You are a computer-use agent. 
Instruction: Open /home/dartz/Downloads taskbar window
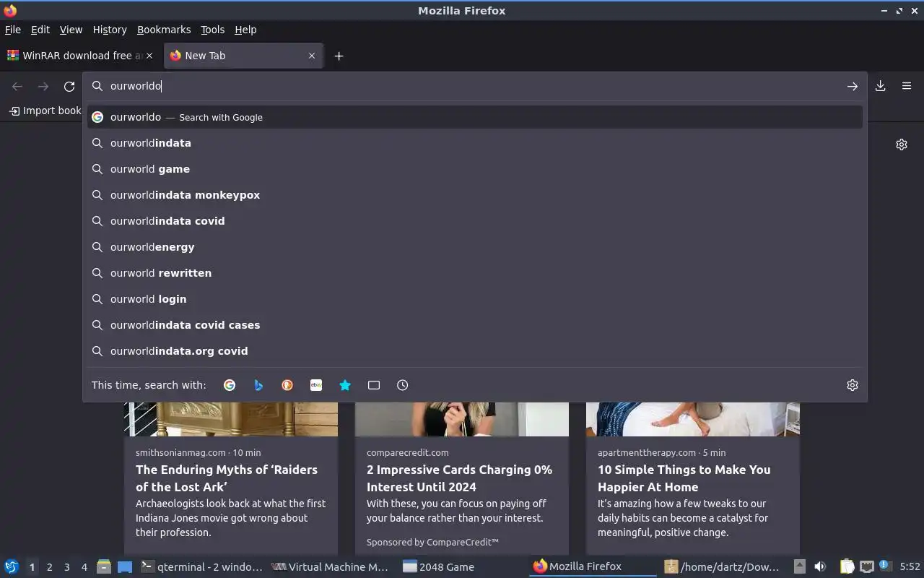coord(723,567)
